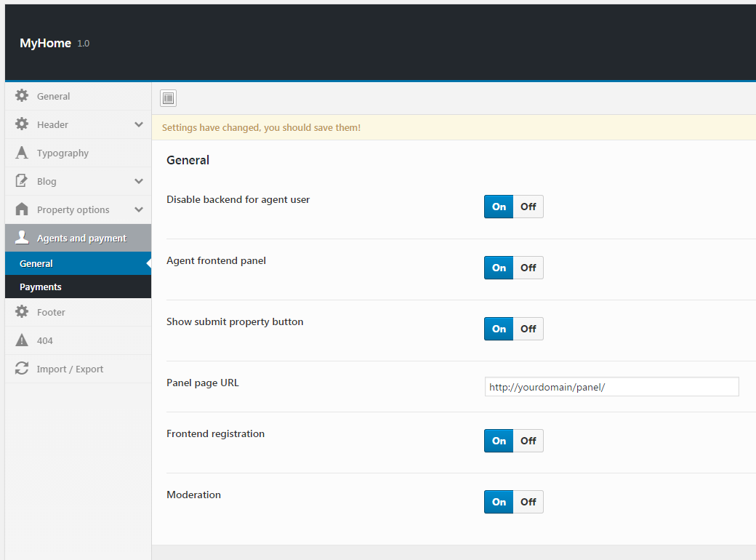The width and height of the screenshot is (756, 560).
Task: Click the Panel page URL input field
Action: click(x=612, y=387)
